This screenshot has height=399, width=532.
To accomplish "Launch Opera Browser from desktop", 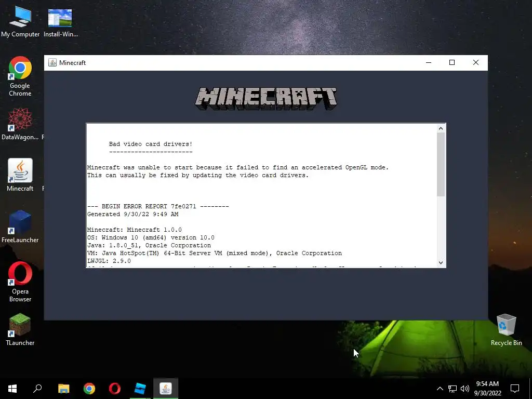I will [20, 282].
